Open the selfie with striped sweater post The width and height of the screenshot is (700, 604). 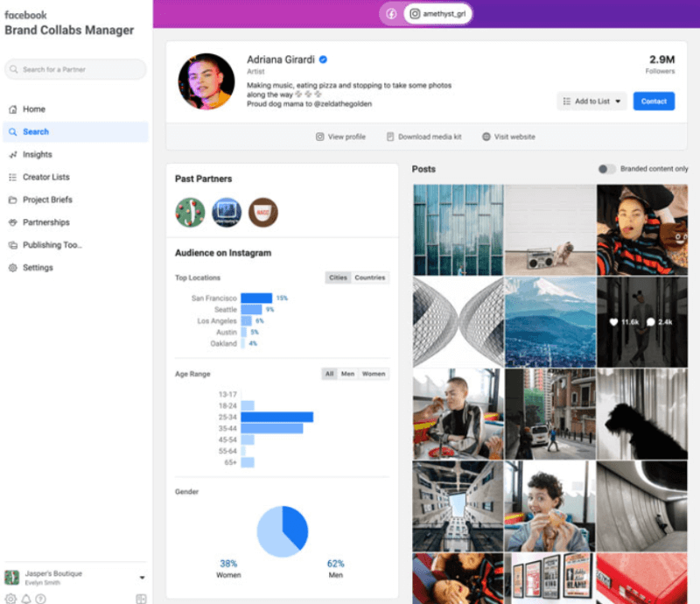tap(642, 229)
